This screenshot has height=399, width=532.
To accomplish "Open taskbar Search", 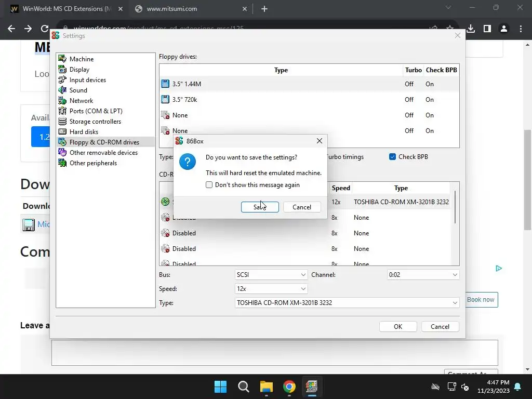I will (243, 387).
